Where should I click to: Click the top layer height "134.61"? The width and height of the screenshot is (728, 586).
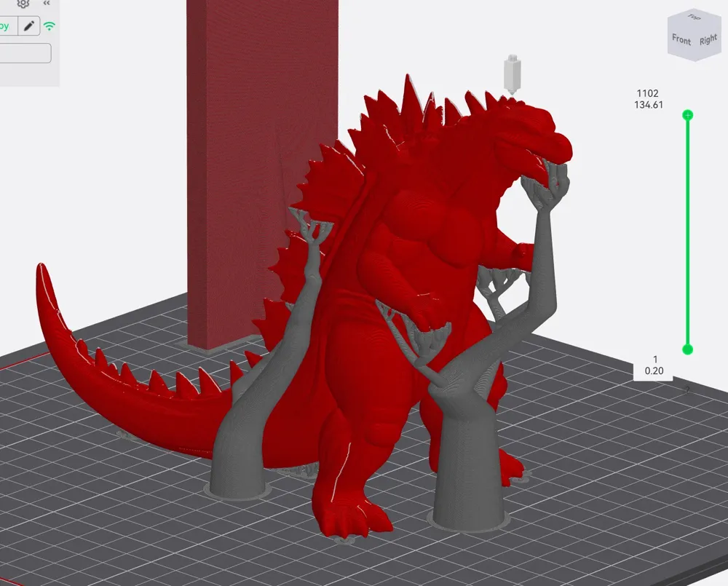point(648,105)
